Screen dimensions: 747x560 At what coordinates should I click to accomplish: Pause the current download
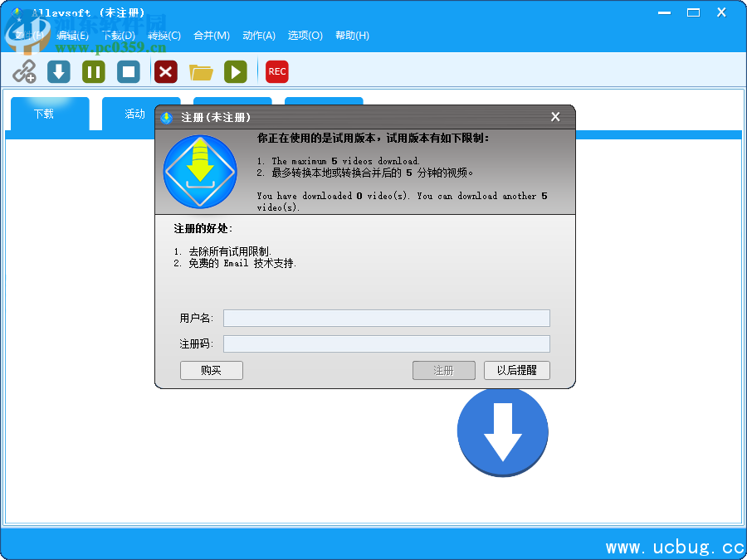(93, 72)
